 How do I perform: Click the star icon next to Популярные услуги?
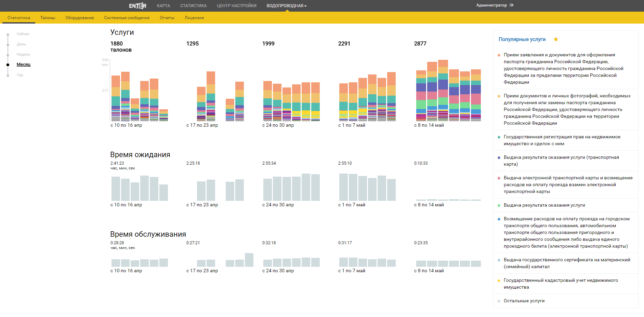556,39
